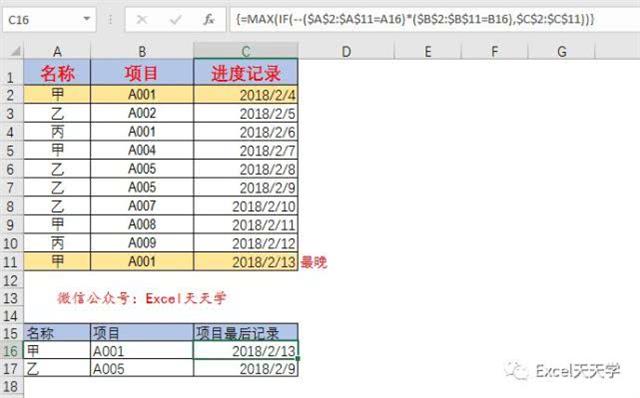640x398 pixels.
Task: Click cell B15 labeled 项目
Action: pos(142,333)
